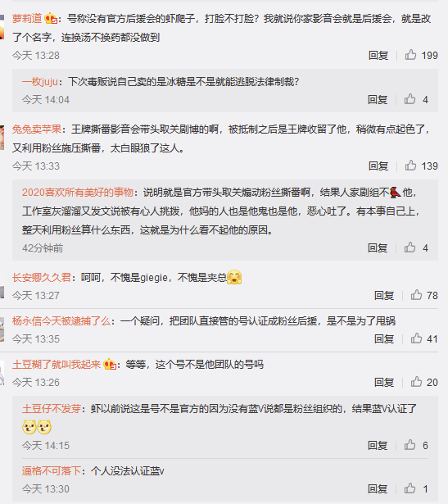Reply to 长安卿久久君's comment
The image size is (448, 504).
(x=384, y=295)
